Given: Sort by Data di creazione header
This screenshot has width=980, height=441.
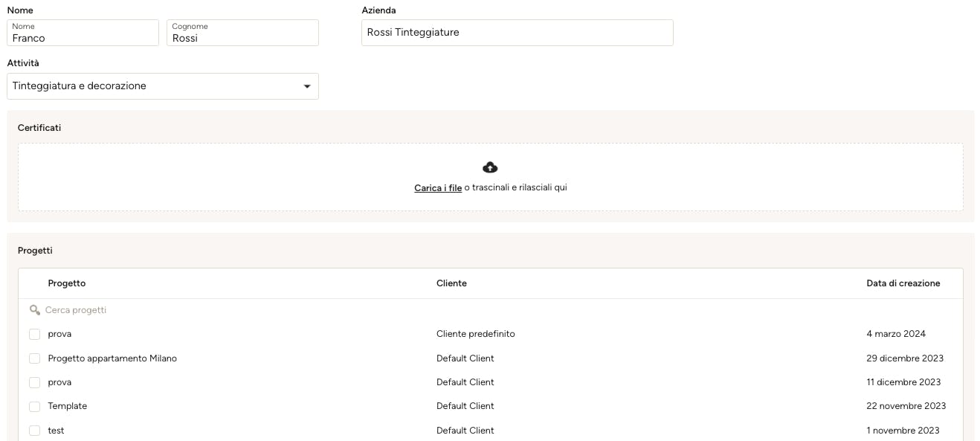Looking at the screenshot, I should click(903, 283).
